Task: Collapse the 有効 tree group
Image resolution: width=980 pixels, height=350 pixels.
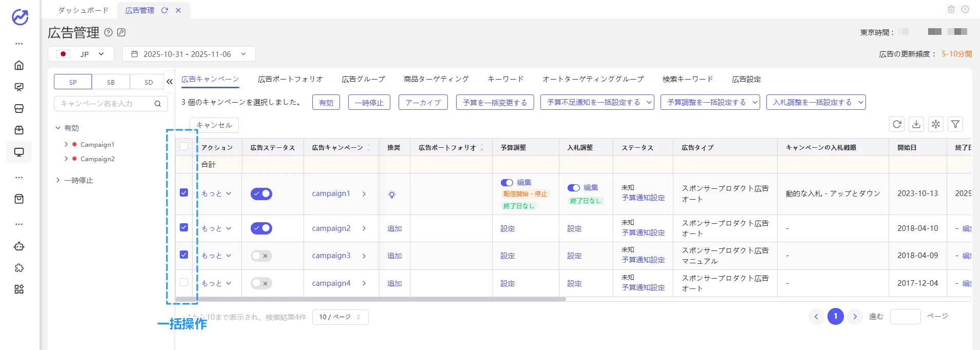Action: [x=58, y=128]
